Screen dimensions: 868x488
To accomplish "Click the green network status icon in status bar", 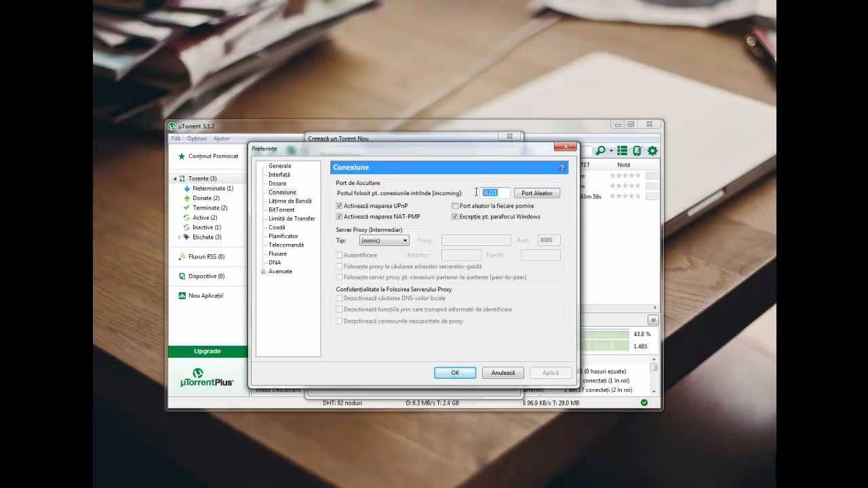I will (644, 403).
